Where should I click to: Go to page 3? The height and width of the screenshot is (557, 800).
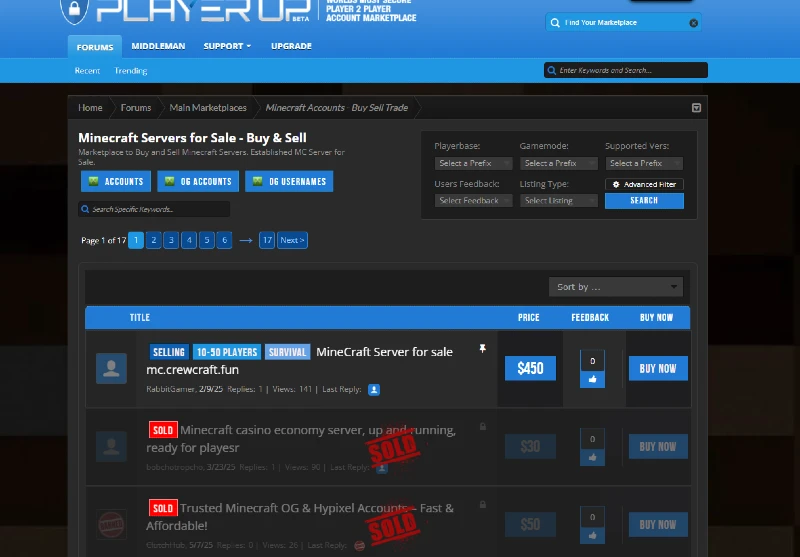point(171,240)
